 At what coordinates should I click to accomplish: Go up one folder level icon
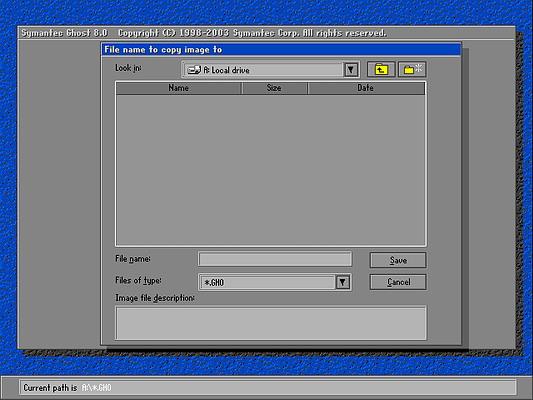coord(381,70)
